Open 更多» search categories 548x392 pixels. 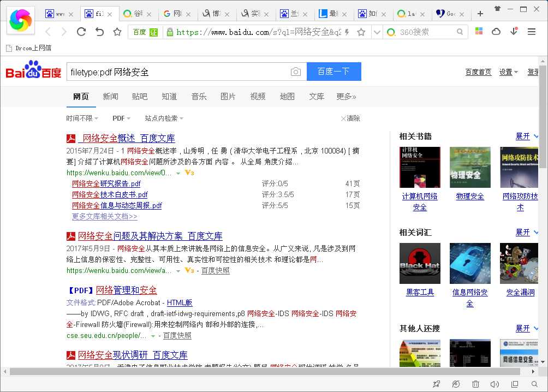[x=346, y=97]
